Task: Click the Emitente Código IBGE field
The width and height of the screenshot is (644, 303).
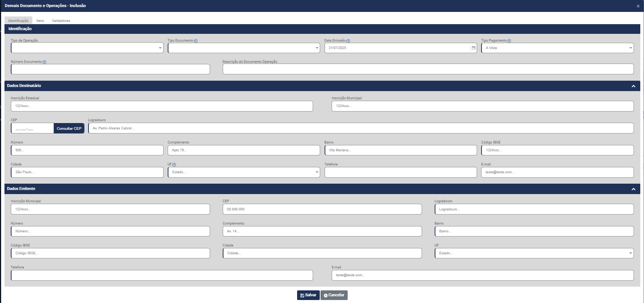Action: click(110, 253)
